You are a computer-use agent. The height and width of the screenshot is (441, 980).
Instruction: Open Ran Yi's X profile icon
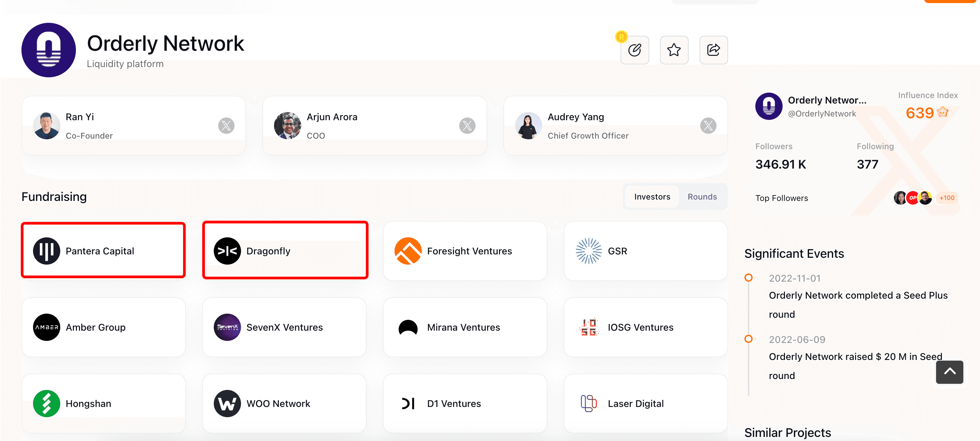tap(226, 126)
